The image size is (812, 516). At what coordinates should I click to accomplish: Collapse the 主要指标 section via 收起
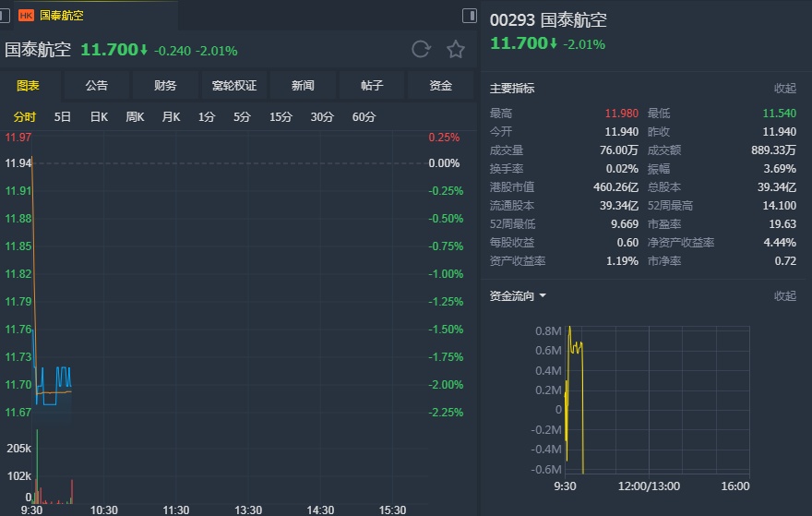pos(785,89)
